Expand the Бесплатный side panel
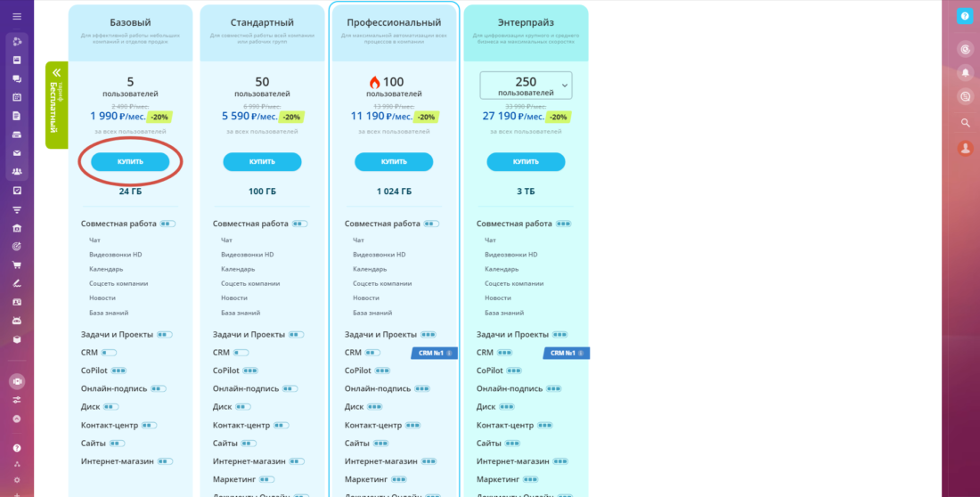The image size is (980, 497). click(x=56, y=105)
